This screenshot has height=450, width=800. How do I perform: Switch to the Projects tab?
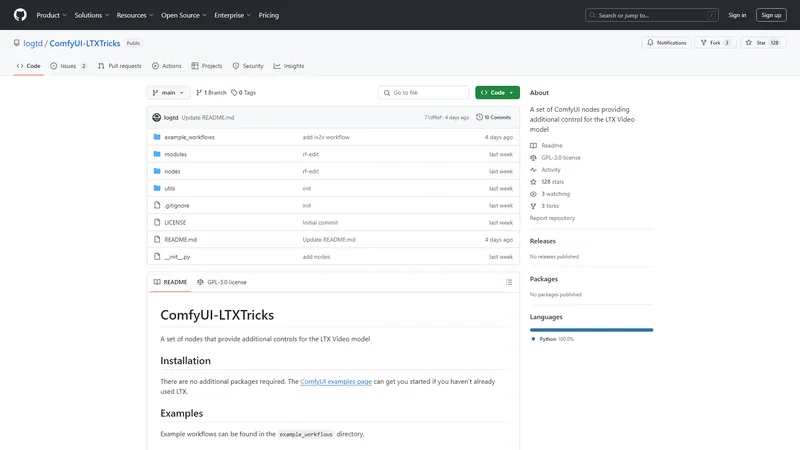[x=207, y=66]
